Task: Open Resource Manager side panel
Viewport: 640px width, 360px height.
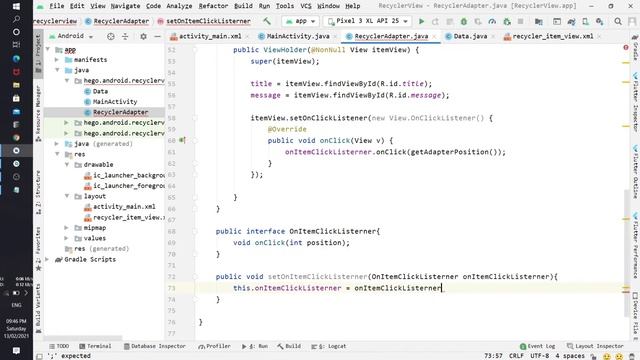Action: (x=38, y=113)
